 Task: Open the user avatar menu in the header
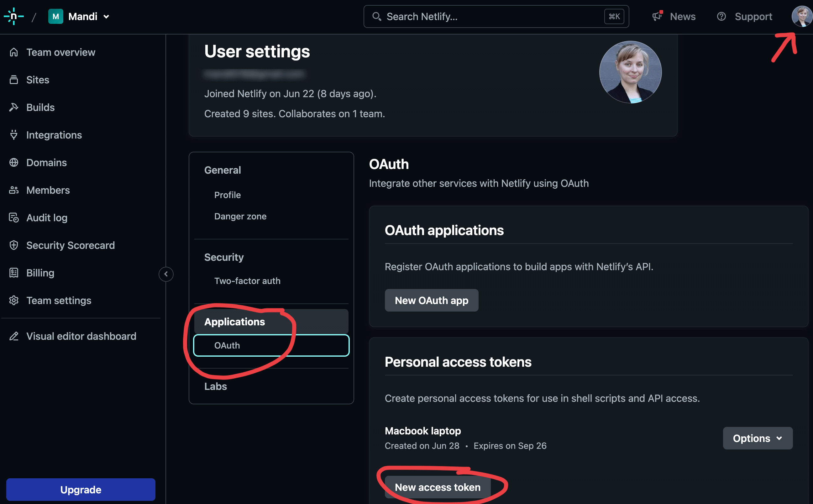tap(801, 16)
